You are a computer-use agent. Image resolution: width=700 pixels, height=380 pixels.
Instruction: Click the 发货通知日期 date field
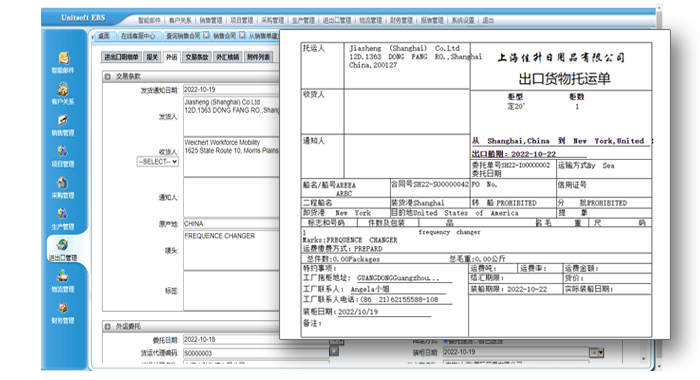(x=231, y=89)
